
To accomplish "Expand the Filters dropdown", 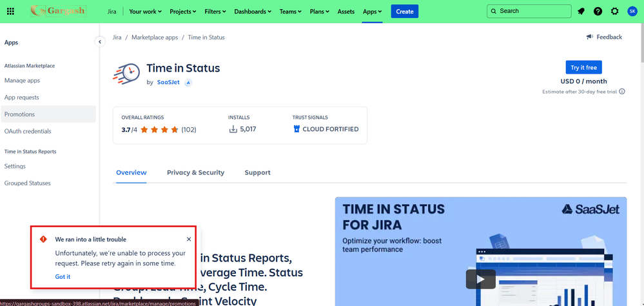I will tap(216, 12).
